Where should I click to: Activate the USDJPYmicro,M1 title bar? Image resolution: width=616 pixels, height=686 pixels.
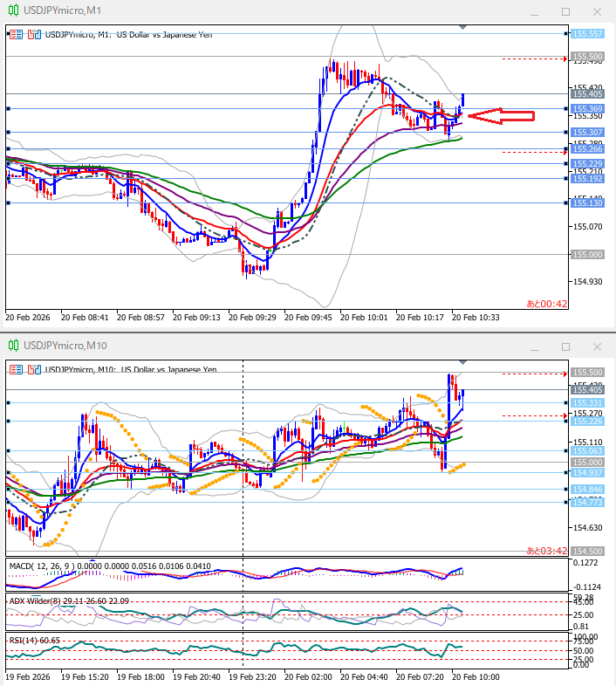[x=262, y=10]
